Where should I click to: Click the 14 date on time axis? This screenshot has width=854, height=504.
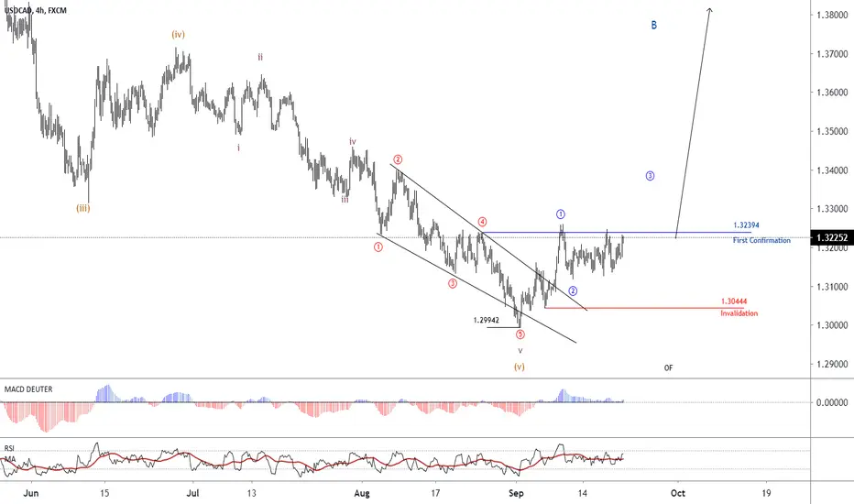(x=583, y=493)
